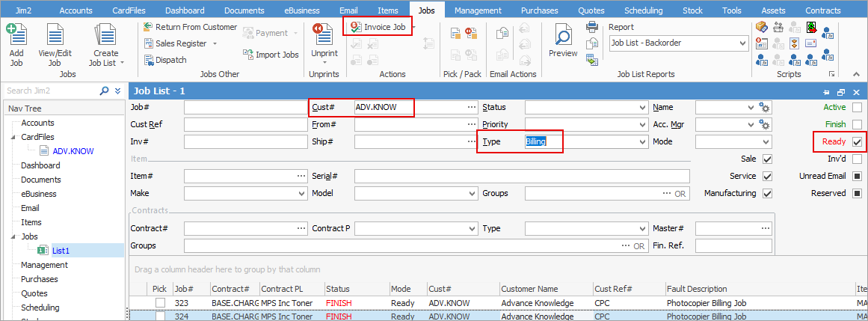Click the first Email Actions icon
This screenshot has width=868, height=321.
(x=502, y=33)
